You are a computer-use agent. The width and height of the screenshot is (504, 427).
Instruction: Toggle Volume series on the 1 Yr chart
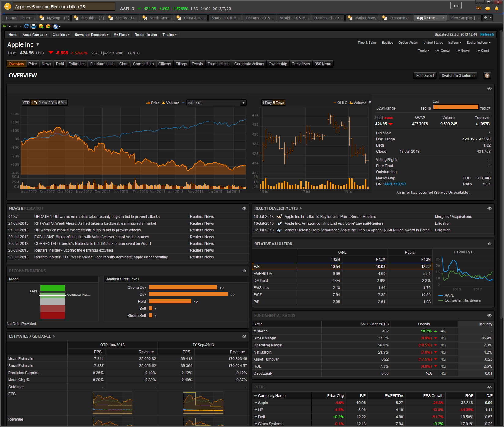point(171,103)
